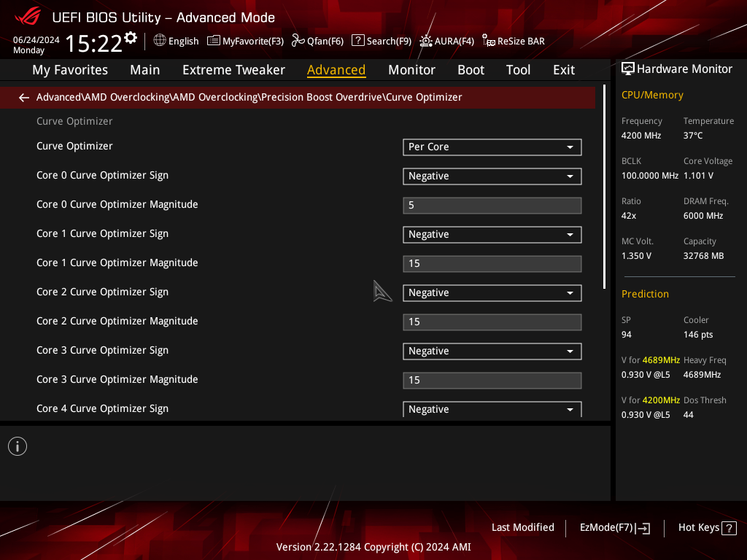Image resolution: width=747 pixels, height=560 pixels.
Task: Click the yellow 4200MHz prediction text
Action: [661, 400]
